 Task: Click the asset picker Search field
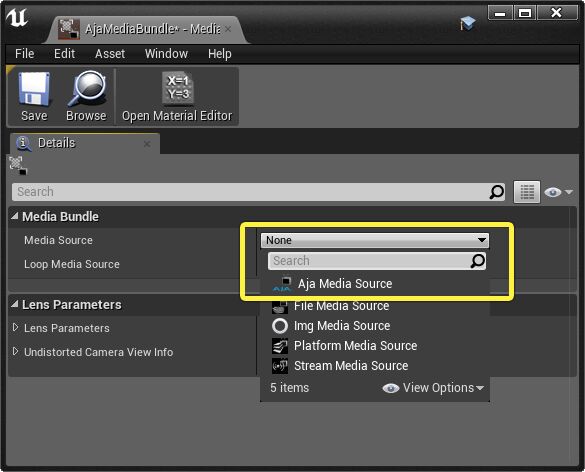377,261
